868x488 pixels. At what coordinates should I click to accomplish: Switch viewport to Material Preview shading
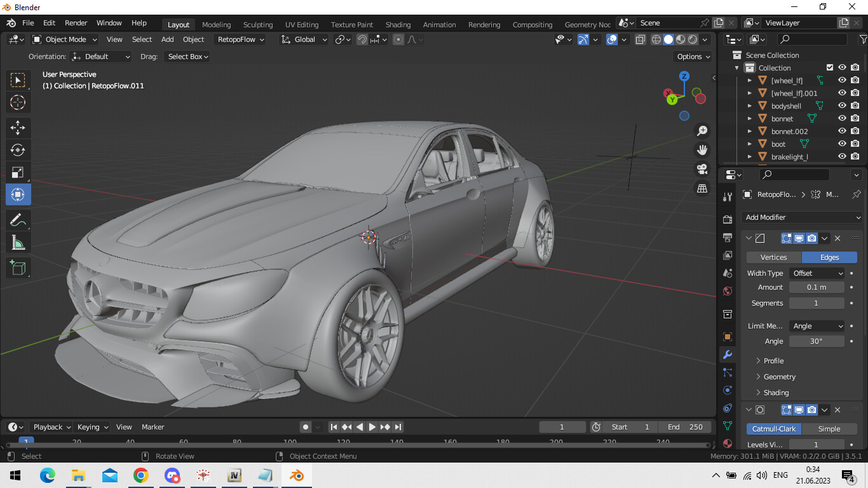679,39
